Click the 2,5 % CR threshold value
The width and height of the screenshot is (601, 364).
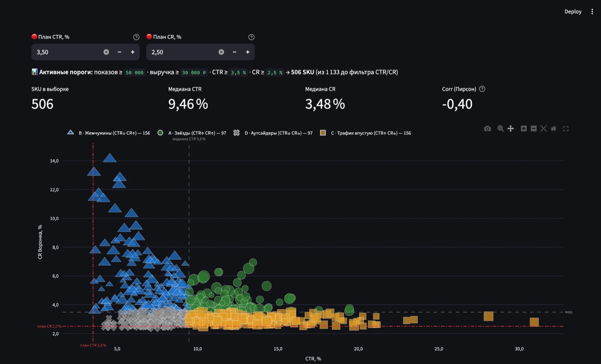point(275,73)
